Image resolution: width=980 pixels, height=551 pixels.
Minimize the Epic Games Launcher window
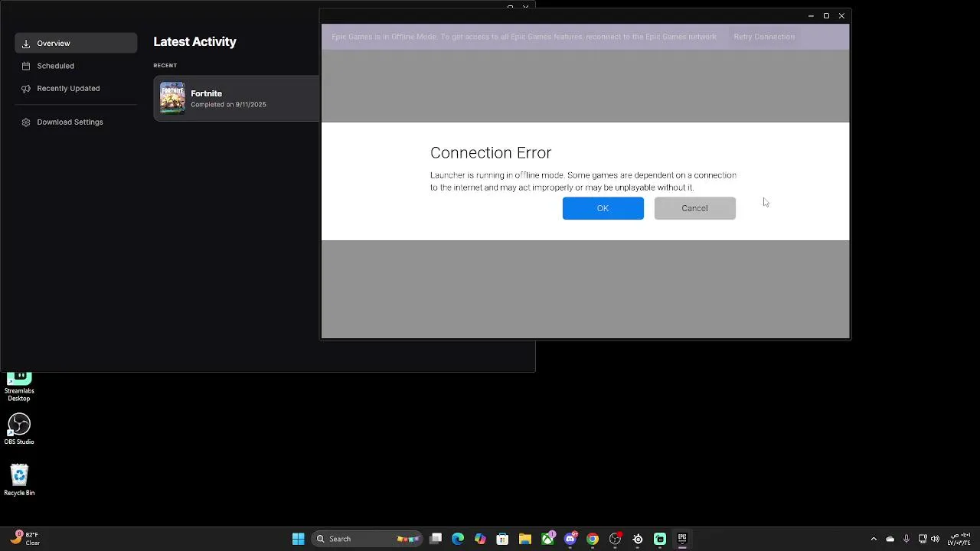(x=811, y=16)
